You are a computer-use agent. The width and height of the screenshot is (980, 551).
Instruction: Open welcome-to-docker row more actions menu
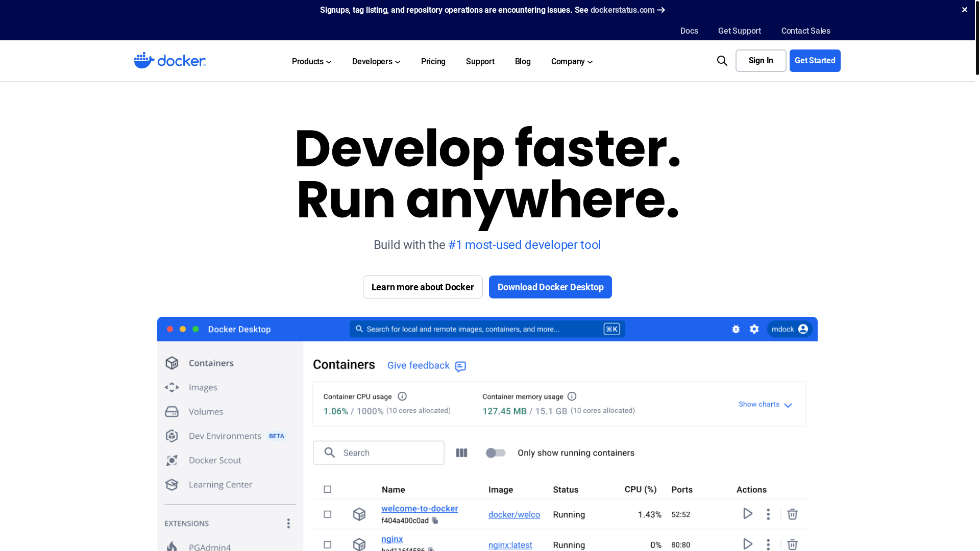coord(768,514)
